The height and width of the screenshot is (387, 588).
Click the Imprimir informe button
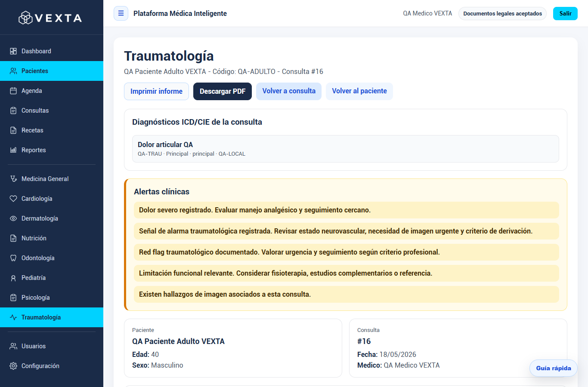[x=156, y=91]
